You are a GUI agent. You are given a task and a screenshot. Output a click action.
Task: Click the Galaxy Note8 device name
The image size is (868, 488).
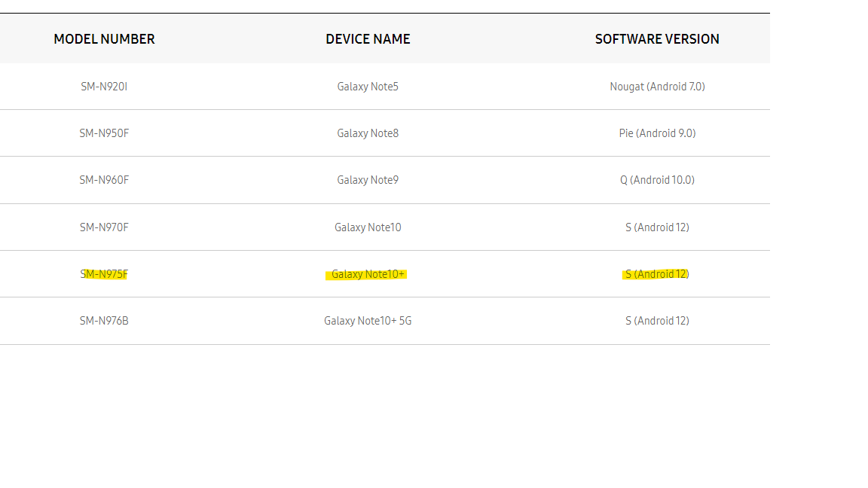tap(368, 133)
